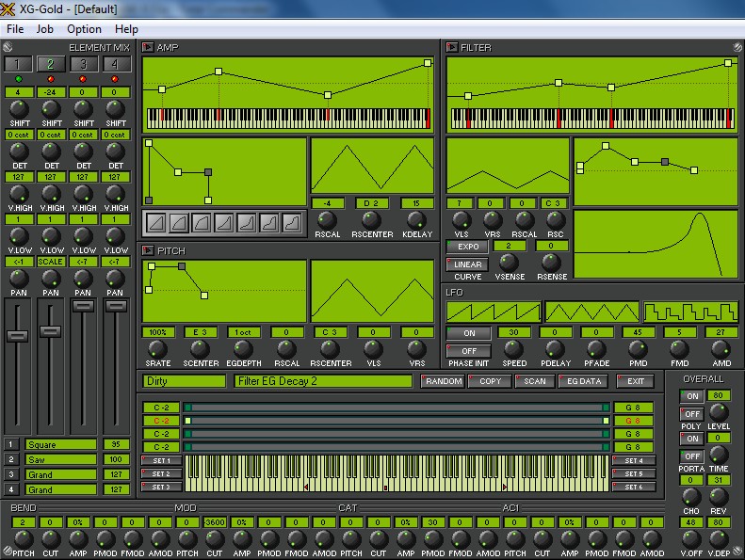Select the first linear AMP curve shape icon
This screenshot has height=560, width=745.
[x=155, y=223]
